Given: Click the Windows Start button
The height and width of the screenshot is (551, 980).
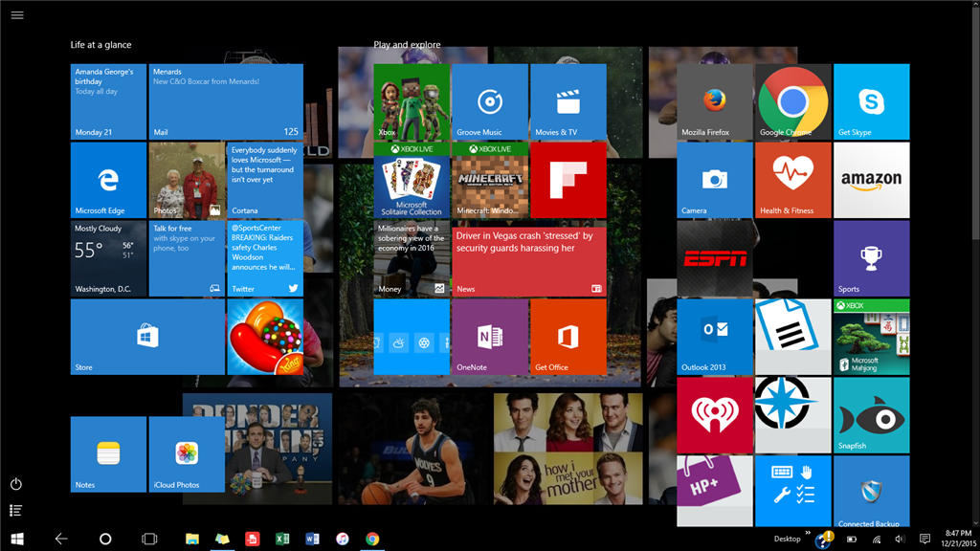Looking at the screenshot, I should [x=17, y=539].
